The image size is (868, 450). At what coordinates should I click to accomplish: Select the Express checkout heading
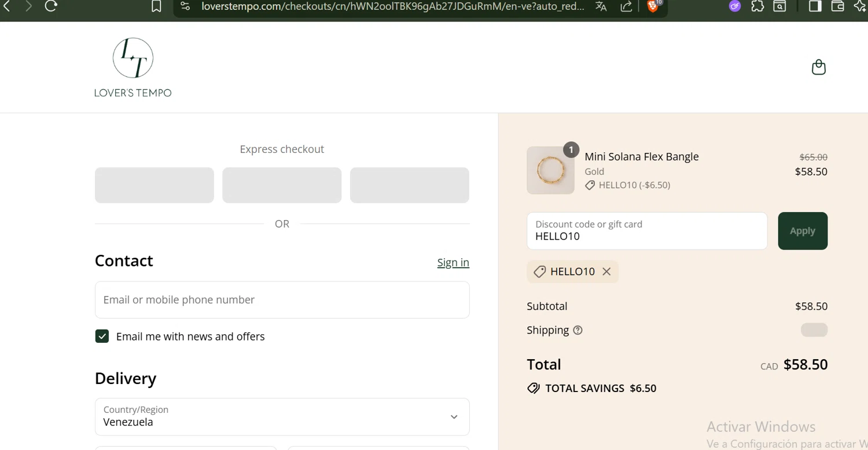282,149
